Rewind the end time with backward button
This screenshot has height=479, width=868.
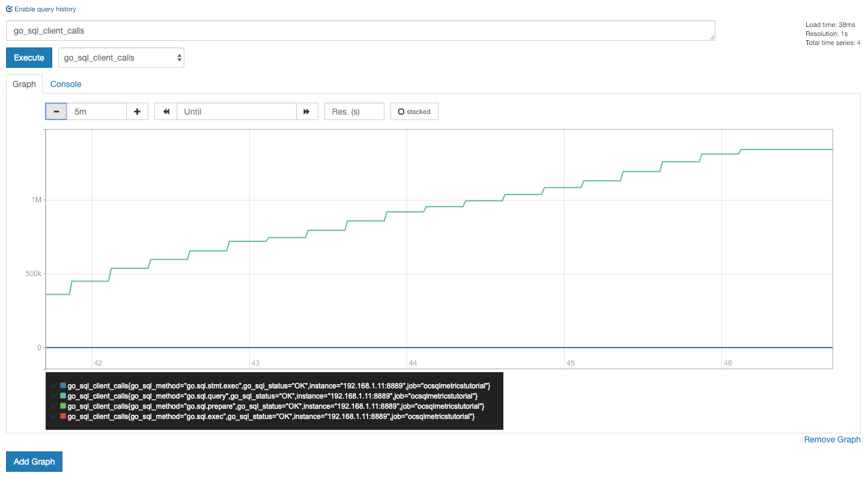pos(166,112)
